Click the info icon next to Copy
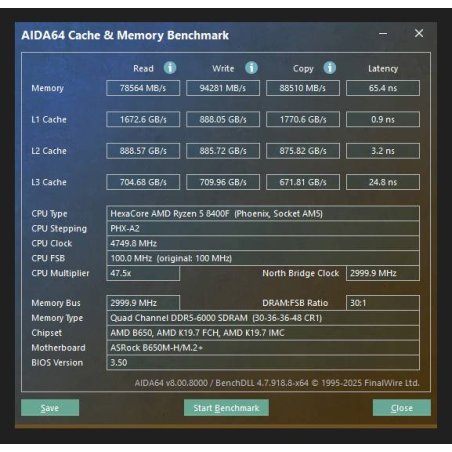This screenshot has width=452, height=452. 330,68
